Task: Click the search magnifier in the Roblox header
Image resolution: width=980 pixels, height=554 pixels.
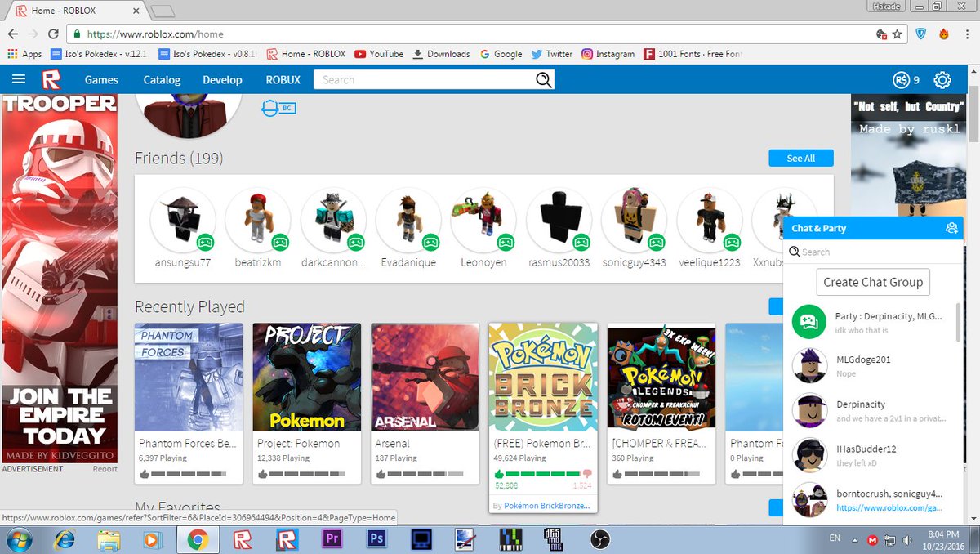Action: click(544, 79)
